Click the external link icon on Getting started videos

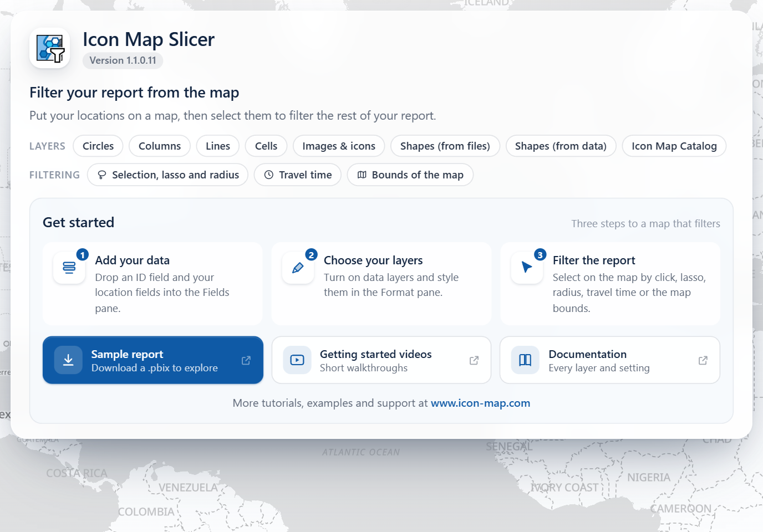pos(474,360)
